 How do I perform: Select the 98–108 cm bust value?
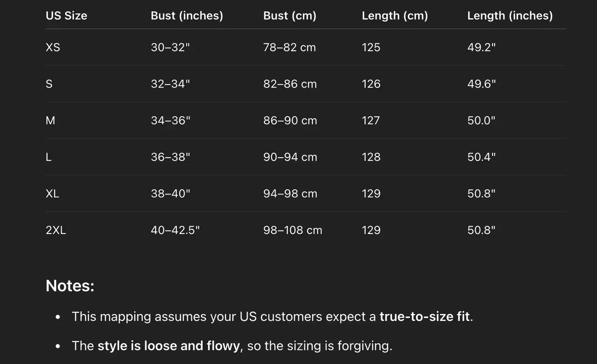[293, 230]
